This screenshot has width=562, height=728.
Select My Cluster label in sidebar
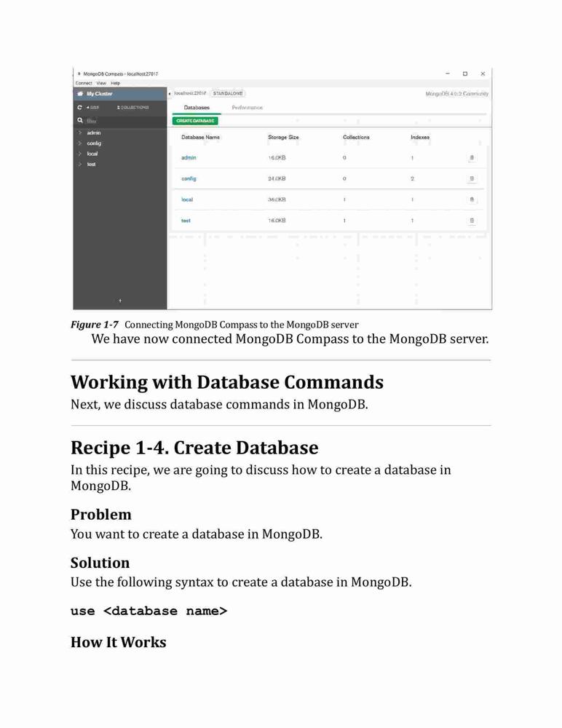[100, 94]
